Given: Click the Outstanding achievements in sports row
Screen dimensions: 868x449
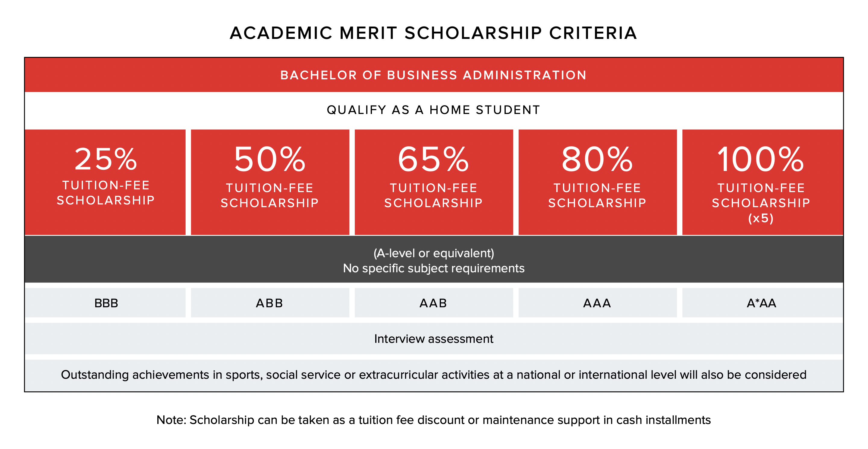Looking at the screenshot, I should (x=433, y=375).
